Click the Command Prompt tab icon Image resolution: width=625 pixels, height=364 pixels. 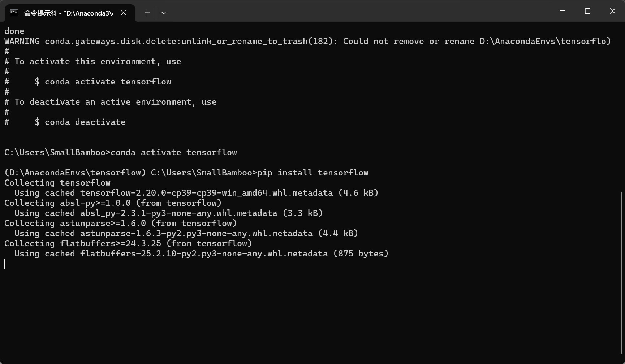(x=14, y=13)
